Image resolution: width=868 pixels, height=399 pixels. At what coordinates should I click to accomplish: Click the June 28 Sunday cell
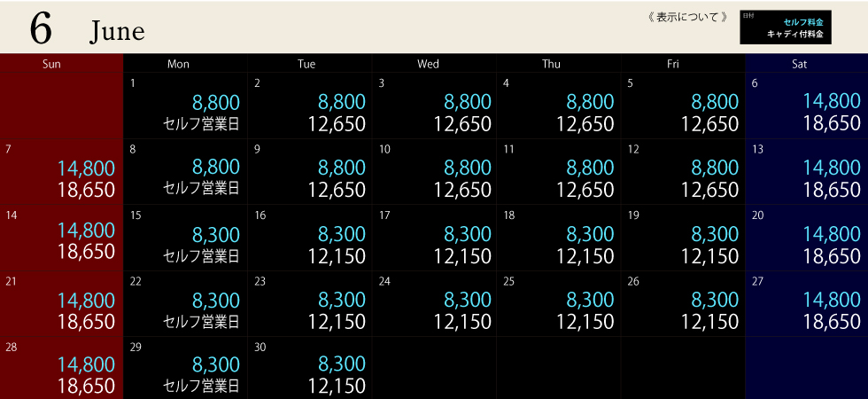coord(62,369)
